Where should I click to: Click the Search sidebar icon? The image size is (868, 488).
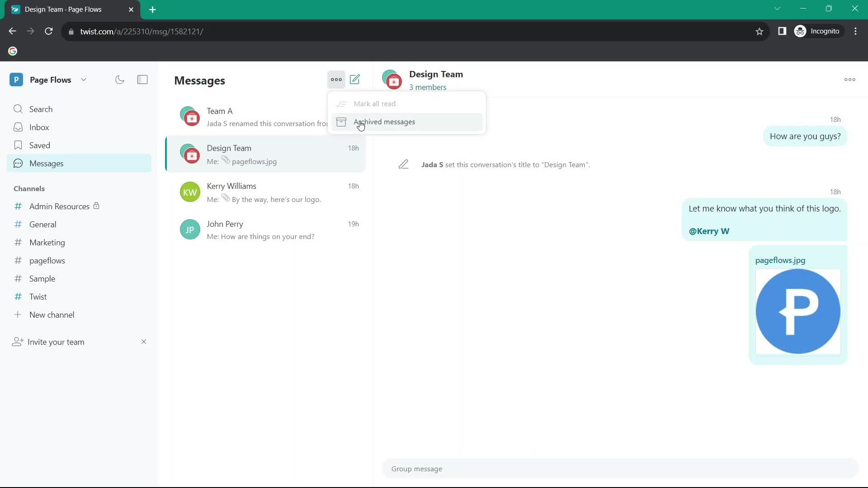(18, 109)
